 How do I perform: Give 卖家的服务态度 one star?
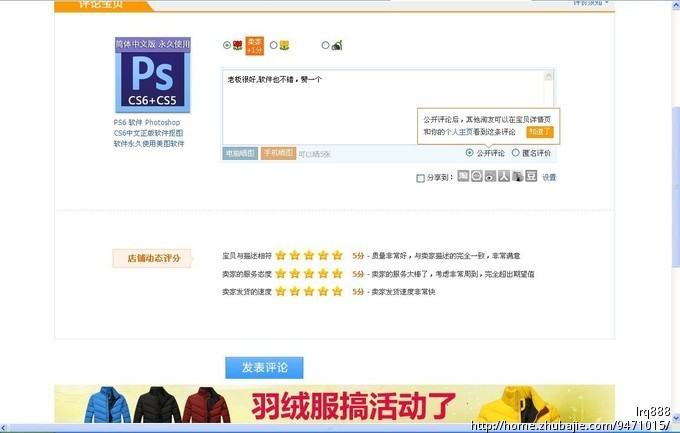(x=281, y=273)
